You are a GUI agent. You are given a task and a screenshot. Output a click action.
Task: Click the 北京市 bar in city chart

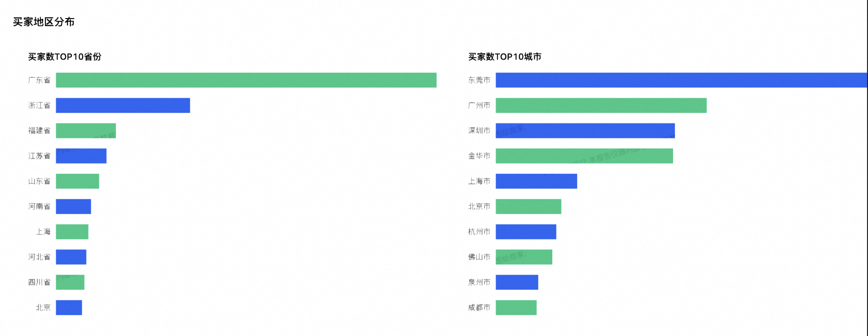click(x=528, y=207)
